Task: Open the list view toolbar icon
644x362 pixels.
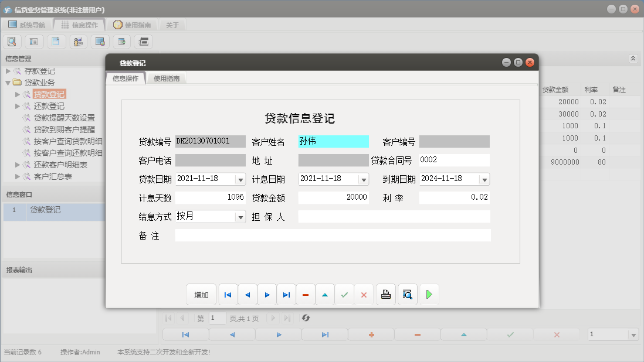Action: tap(33, 41)
